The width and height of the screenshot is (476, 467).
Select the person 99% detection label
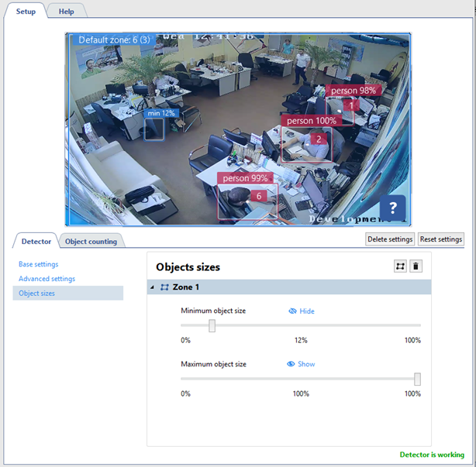click(246, 178)
